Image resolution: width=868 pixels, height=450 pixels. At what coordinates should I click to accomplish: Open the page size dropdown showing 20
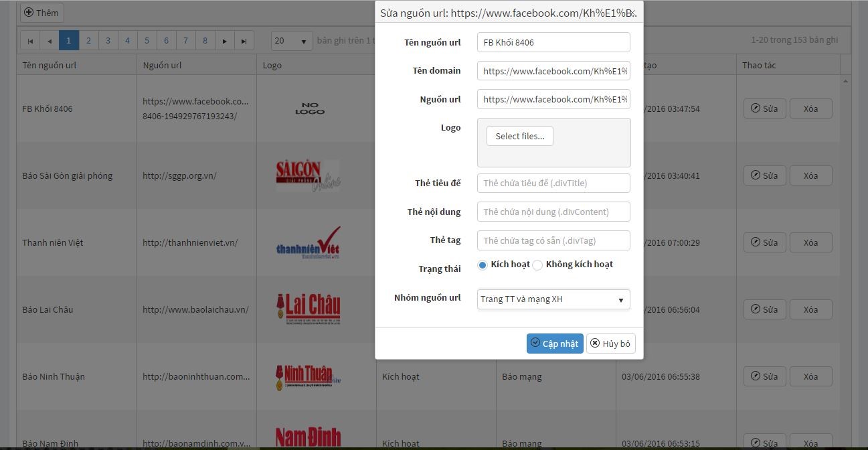tap(292, 41)
